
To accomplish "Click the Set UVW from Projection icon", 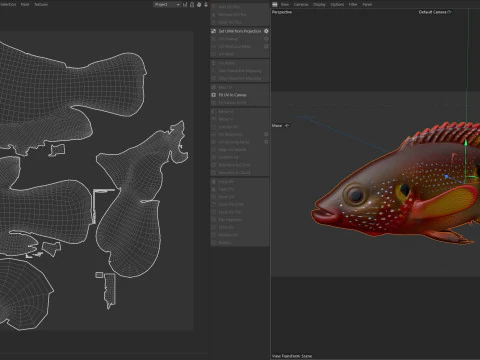I will click(x=214, y=31).
